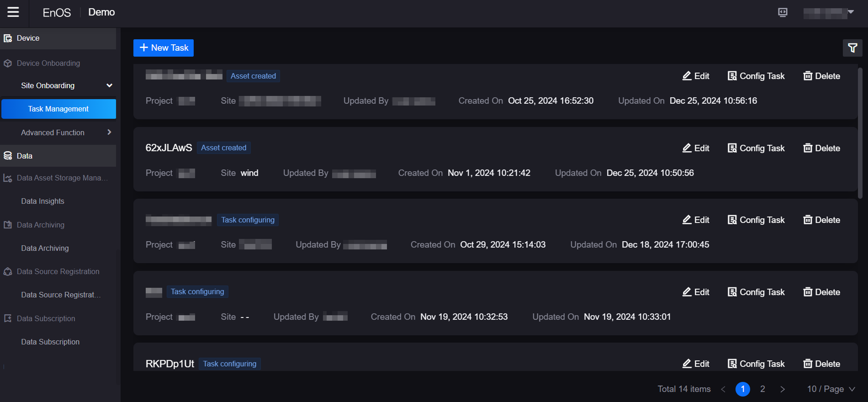Go to page 2 of results

(762, 389)
